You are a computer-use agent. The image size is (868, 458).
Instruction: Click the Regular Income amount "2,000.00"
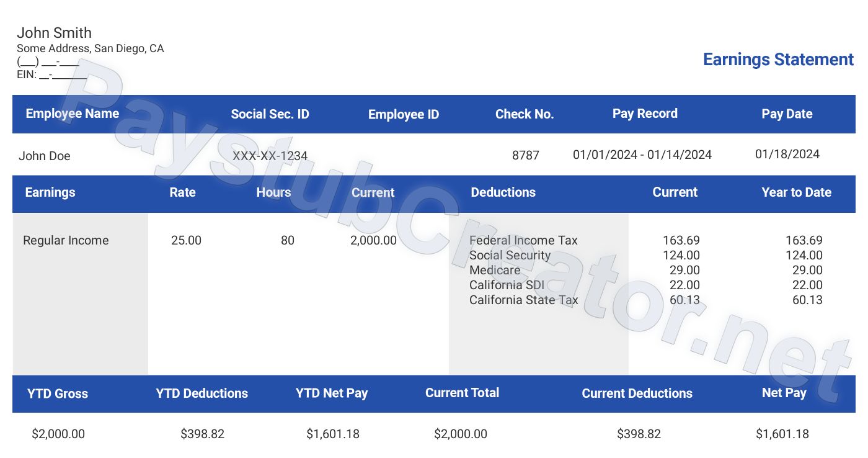(373, 240)
